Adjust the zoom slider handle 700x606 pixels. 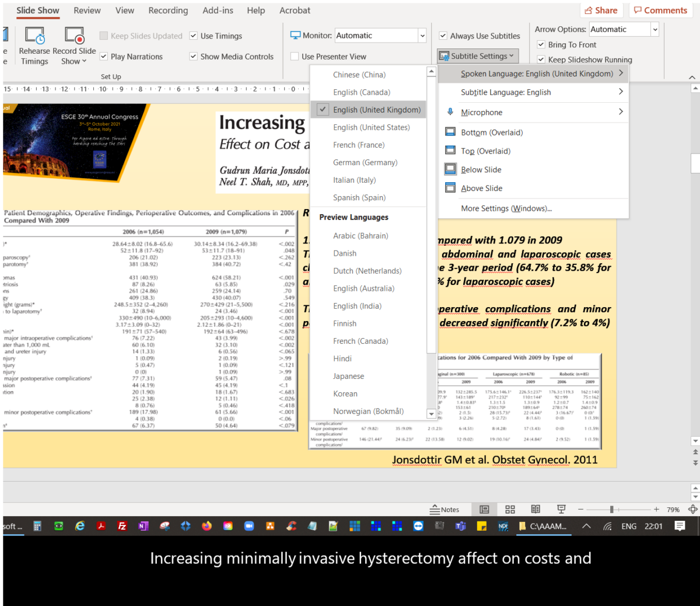click(x=611, y=509)
